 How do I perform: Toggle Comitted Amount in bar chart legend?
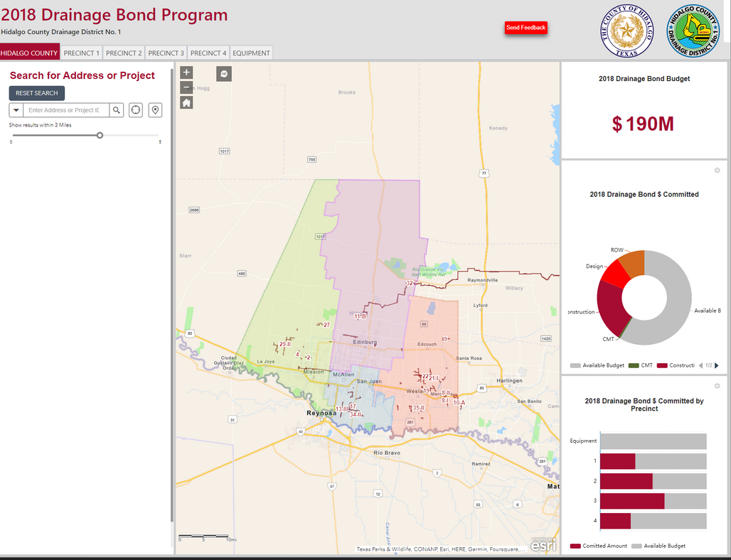click(594, 546)
